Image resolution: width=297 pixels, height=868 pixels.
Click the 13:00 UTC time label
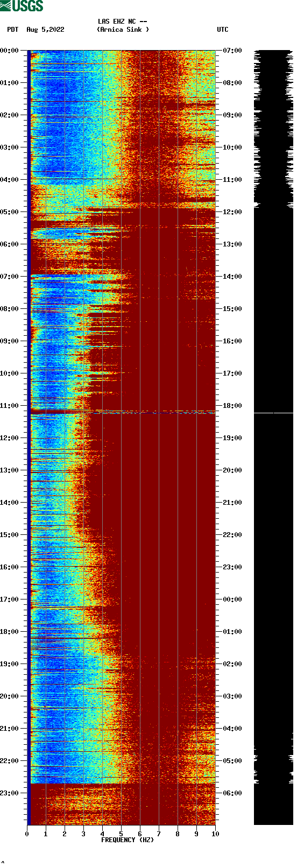tap(232, 244)
